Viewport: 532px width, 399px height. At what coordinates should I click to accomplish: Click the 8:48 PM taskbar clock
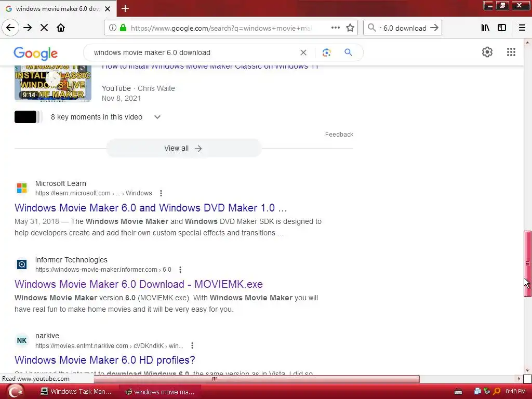coord(515,392)
